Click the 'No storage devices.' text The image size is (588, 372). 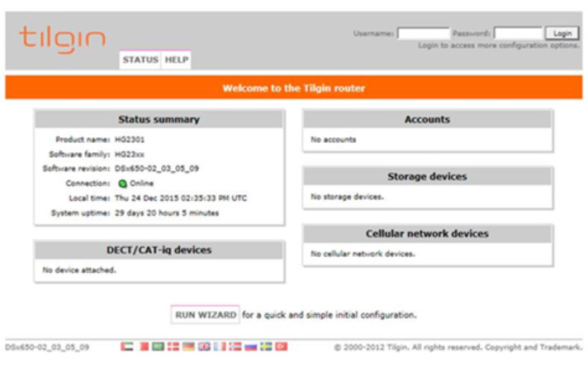pos(347,197)
